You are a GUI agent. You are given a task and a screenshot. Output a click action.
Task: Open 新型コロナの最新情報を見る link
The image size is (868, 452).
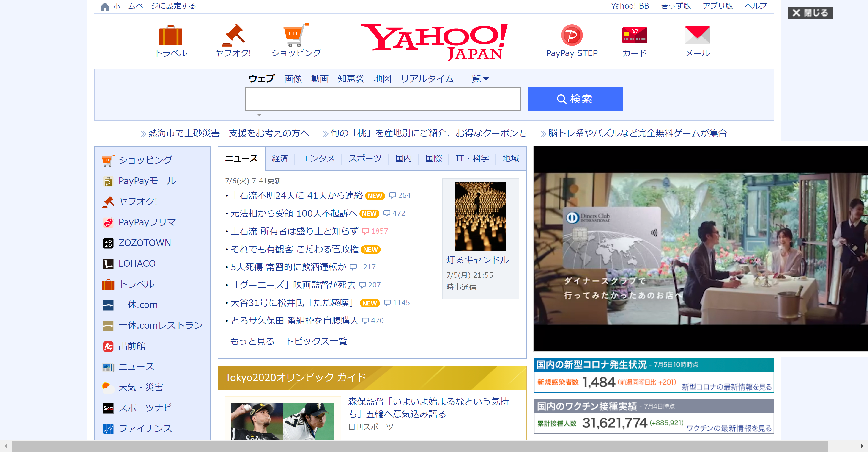point(727,387)
